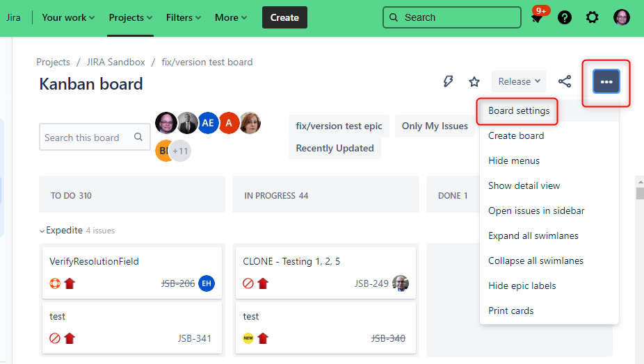This screenshot has width=644, height=364.
Task: Click the TO DO 310 column header
Action: coord(132,195)
